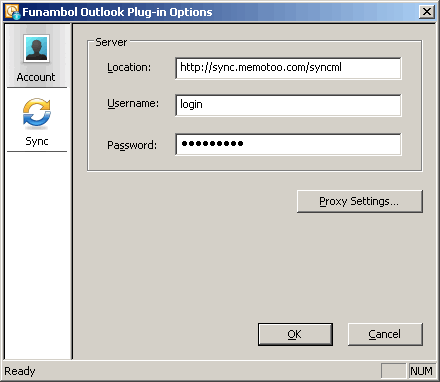This screenshot has width=440, height=382.
Task: Click the Server group label
Action: click(111, 42)
